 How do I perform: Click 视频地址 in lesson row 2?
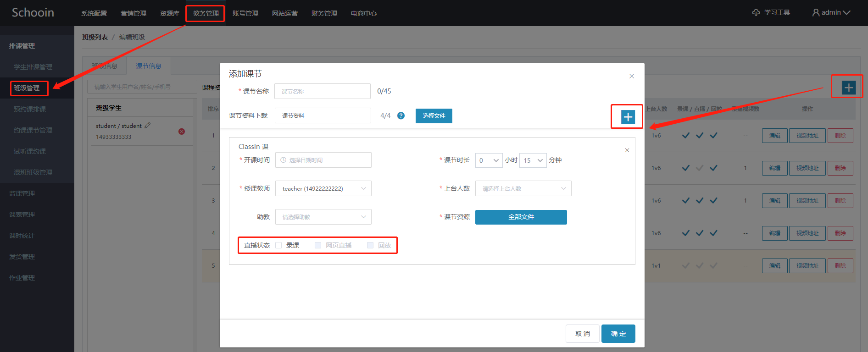coord(807,168)
